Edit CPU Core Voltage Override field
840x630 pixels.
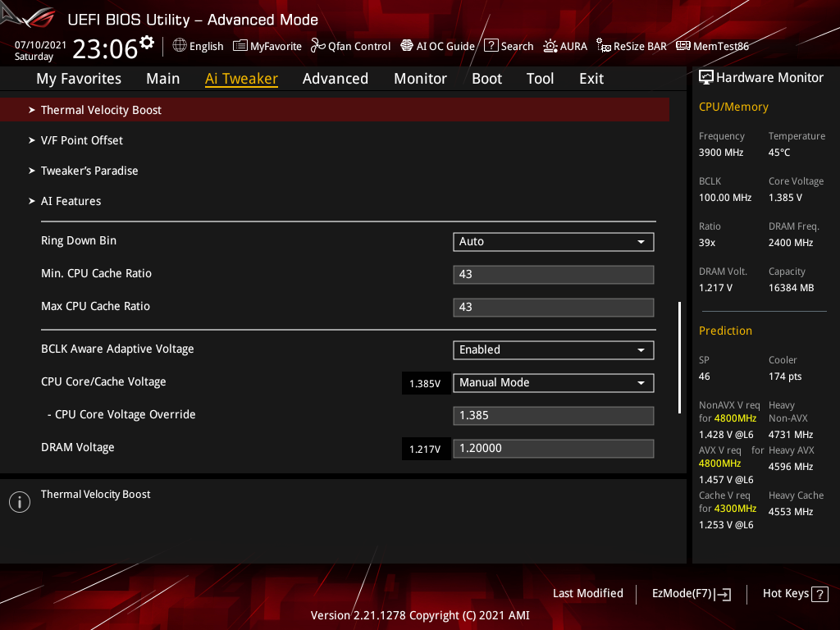point(554,415)
